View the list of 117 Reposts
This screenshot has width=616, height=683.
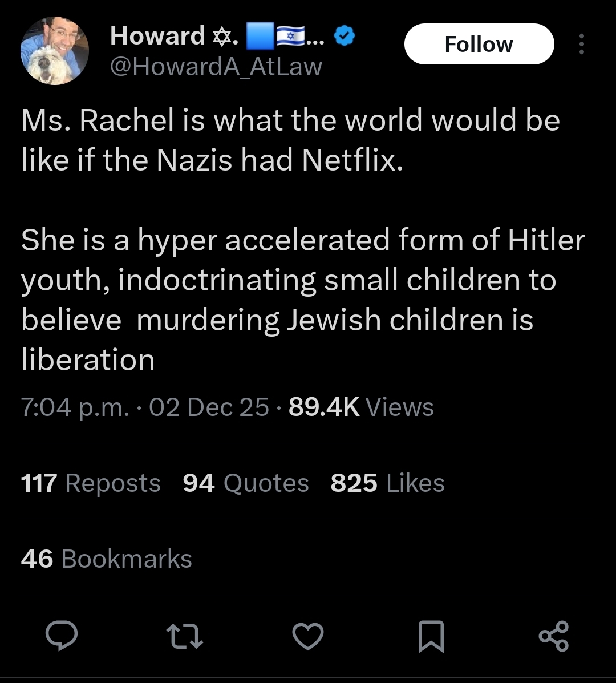(x=91, y=483)
